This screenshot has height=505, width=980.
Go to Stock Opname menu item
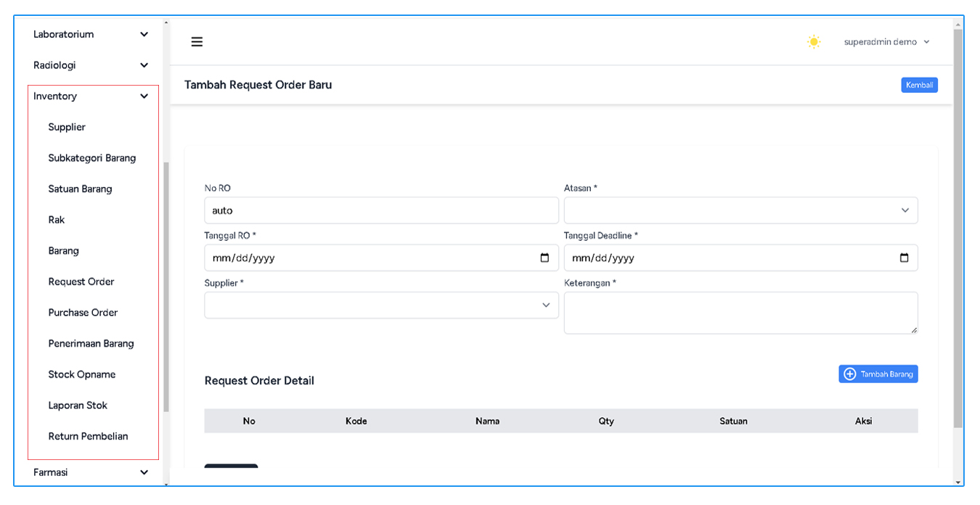[x=82, y=374]
